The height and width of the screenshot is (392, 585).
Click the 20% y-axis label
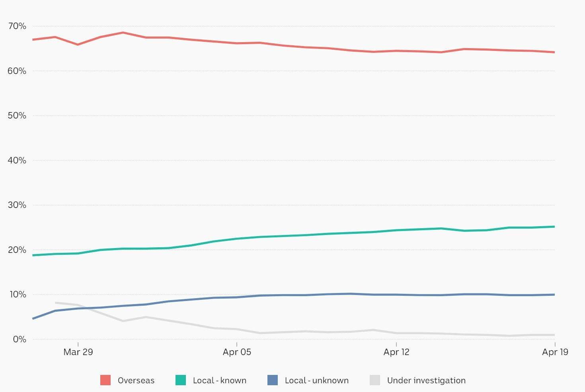17,250
